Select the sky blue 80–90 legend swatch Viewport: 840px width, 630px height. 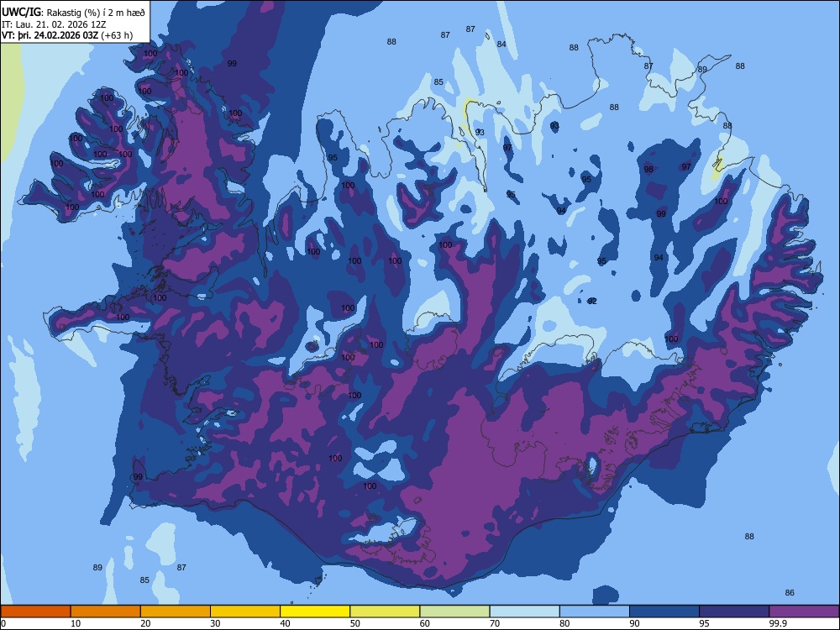[595, 612]
